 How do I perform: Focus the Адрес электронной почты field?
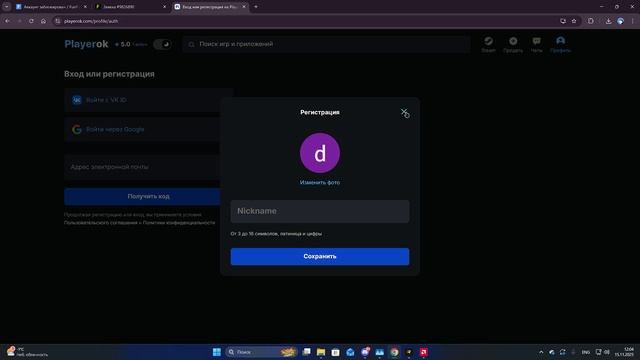pyautogui.click(x=148, y=167)
